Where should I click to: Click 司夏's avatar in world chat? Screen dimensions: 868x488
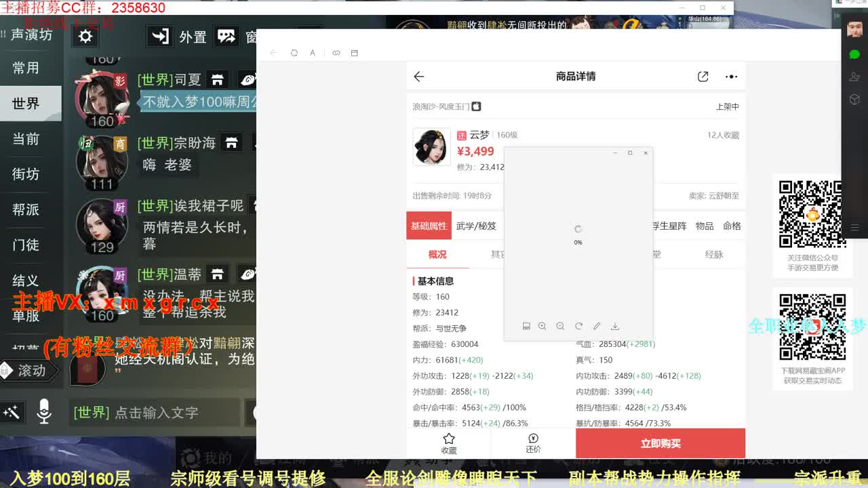102,98
